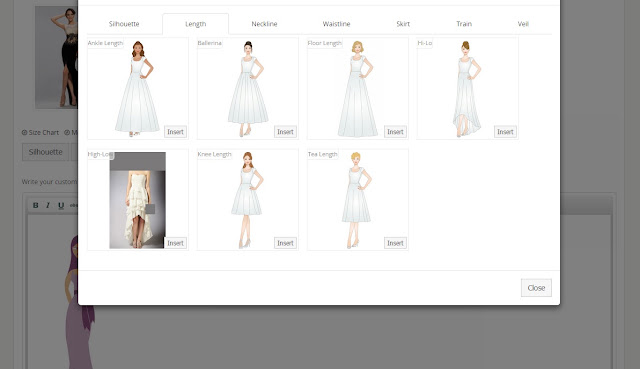Switch to the Silhouette tab

point(124,24)
